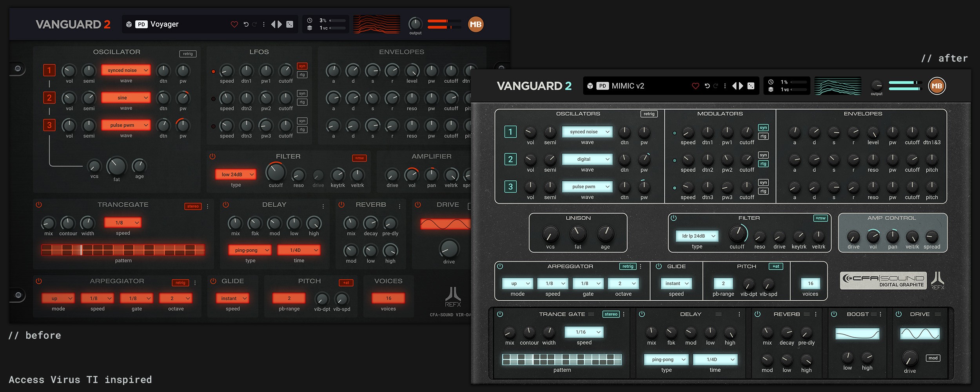Open Delay options dots in orange window

[x=323, y=206]
